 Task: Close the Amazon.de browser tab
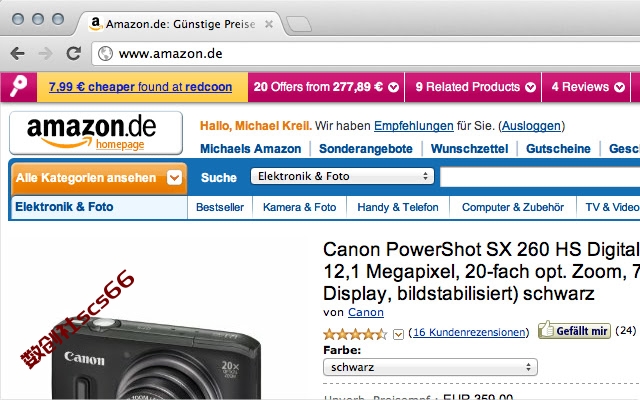tap(269, 24)
